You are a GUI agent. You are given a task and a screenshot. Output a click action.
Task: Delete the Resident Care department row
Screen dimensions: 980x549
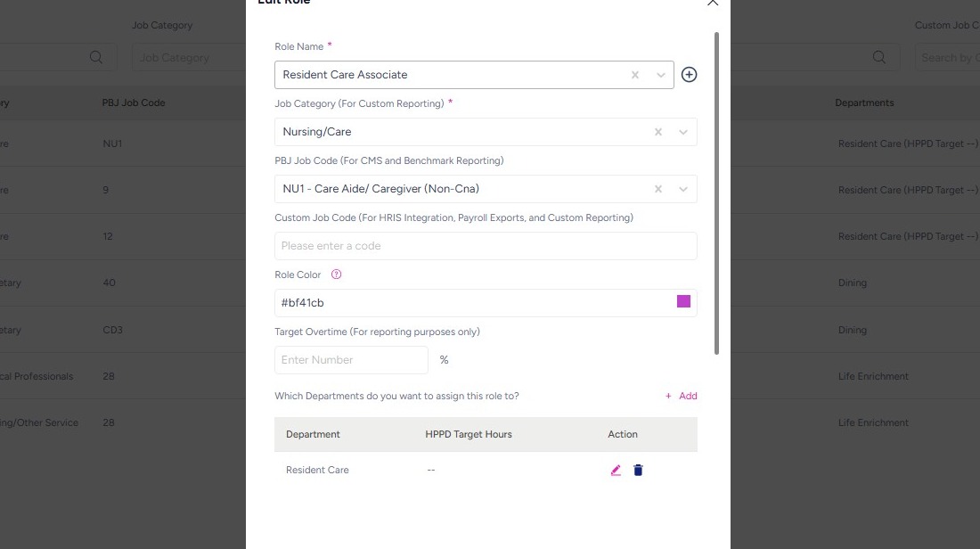coord(638,470)
